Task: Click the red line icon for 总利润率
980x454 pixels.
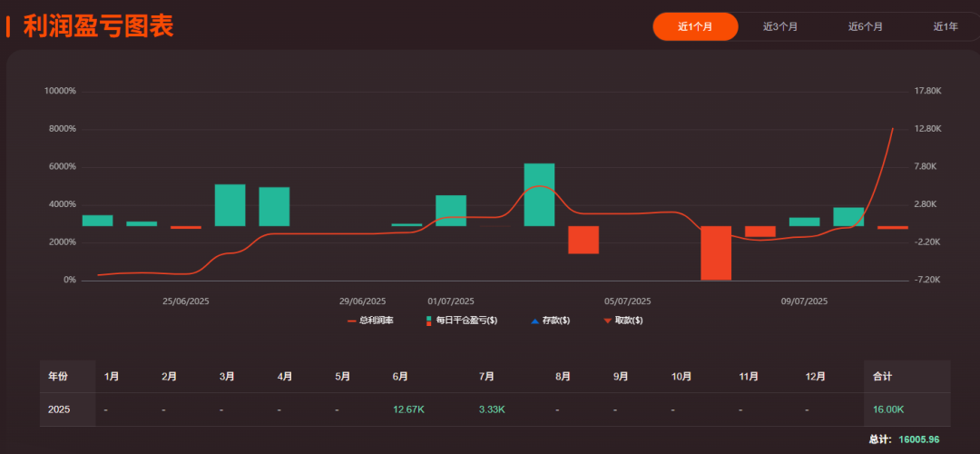Action: [x=352, y=321]
